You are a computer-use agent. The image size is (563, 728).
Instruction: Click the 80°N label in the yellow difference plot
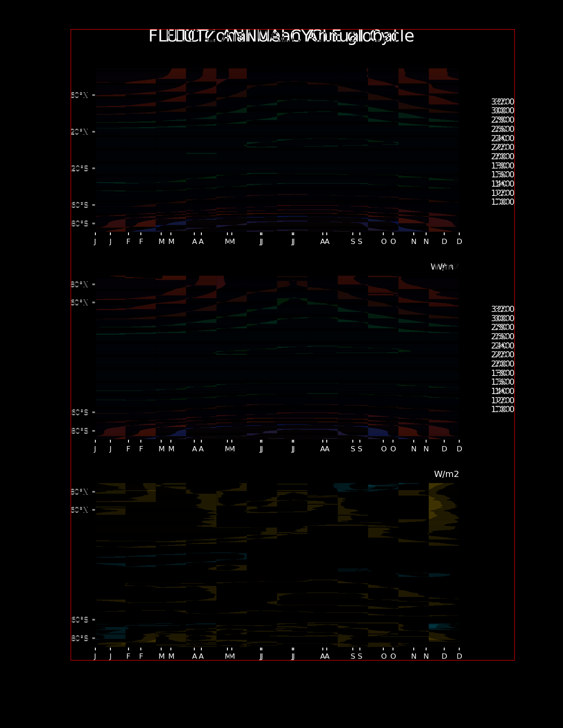[x=79, y=492]
